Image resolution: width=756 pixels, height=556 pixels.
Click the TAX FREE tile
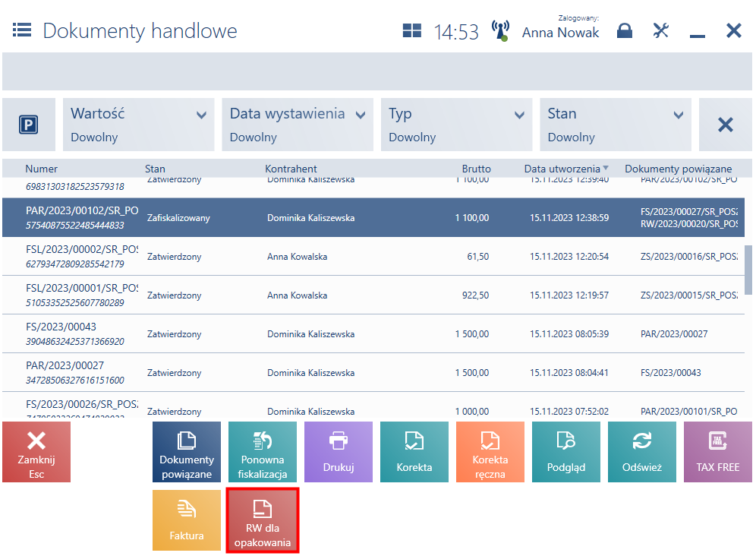pos(717,452)
